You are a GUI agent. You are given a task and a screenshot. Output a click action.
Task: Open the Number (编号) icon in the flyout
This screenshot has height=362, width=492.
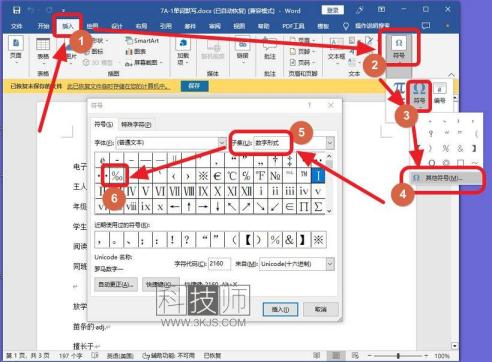pyautogui.click(x=440, y=93)
